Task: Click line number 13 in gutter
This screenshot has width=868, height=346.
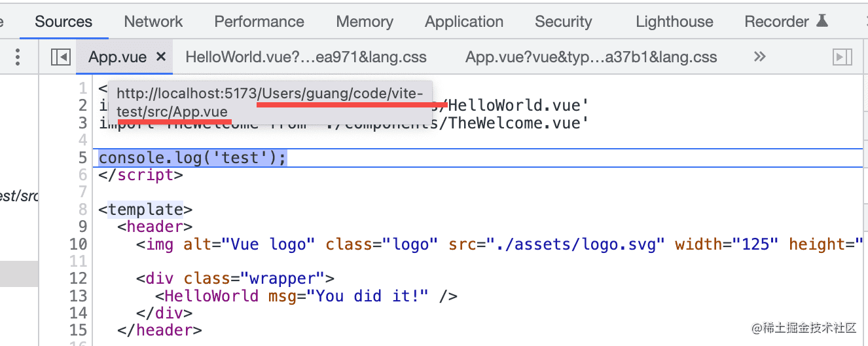Action: (78, 296)
